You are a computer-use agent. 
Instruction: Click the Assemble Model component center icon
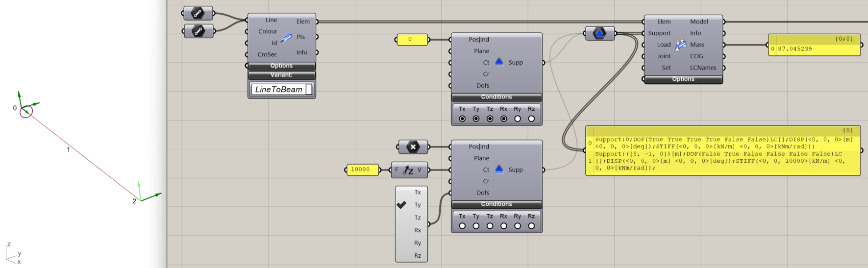tap(681, 45)
